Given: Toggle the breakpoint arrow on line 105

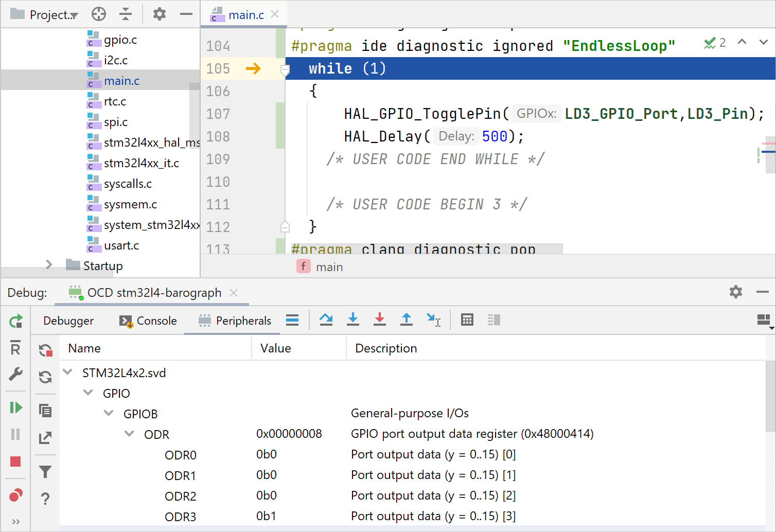Looking at the screenshot, I should 253,68.
